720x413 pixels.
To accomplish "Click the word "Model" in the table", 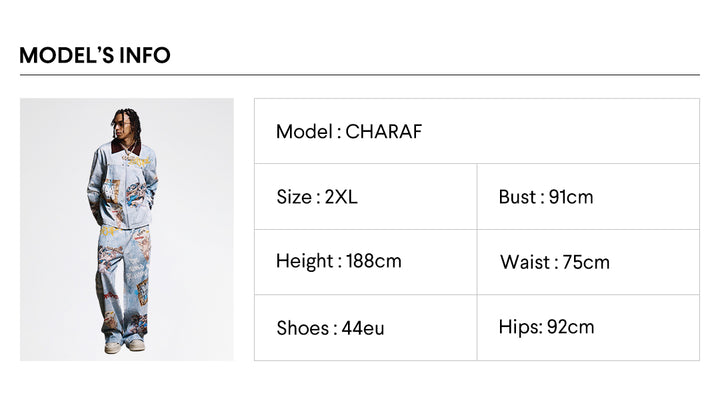I will (x=304, y=131).
